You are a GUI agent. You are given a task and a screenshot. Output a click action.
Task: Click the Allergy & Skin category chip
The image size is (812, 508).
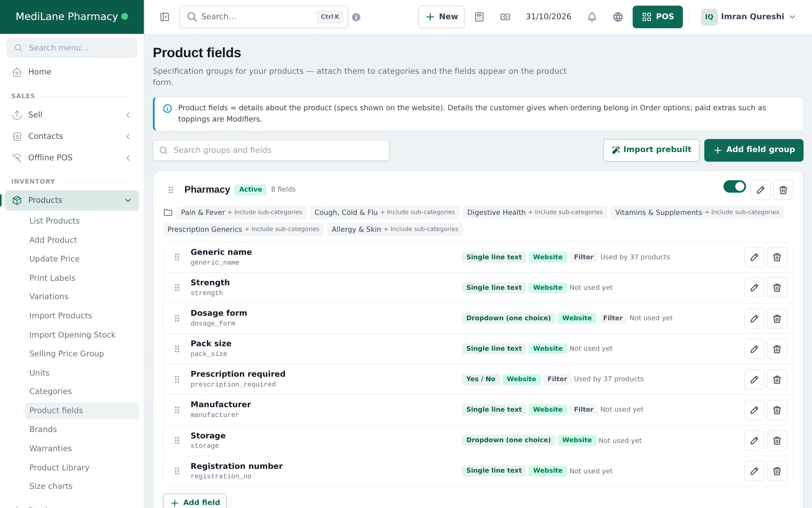395,229
